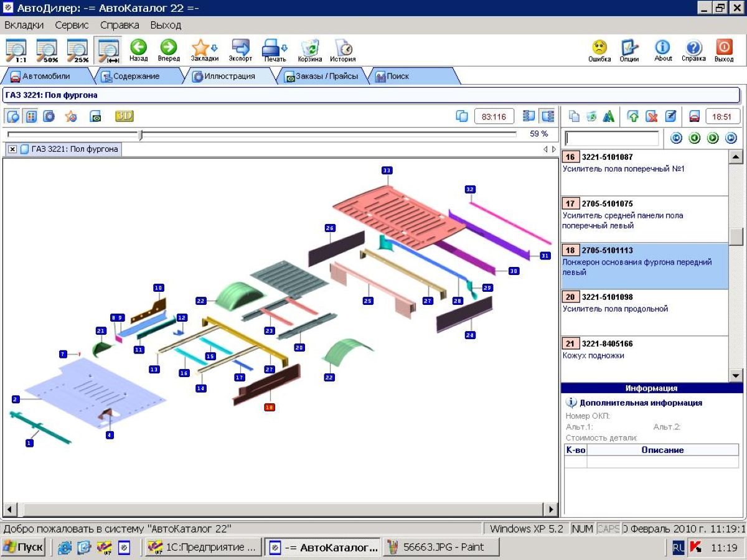Click the blue note edit icon
This screenshot has width=747, height=560.
[x=670, y=116]
